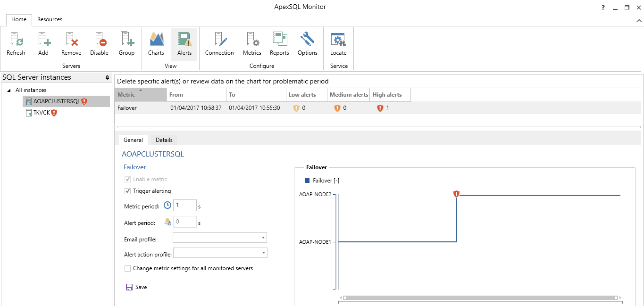644x306 pixels.
Task: Open Metrics configuration
Action: 252,43
